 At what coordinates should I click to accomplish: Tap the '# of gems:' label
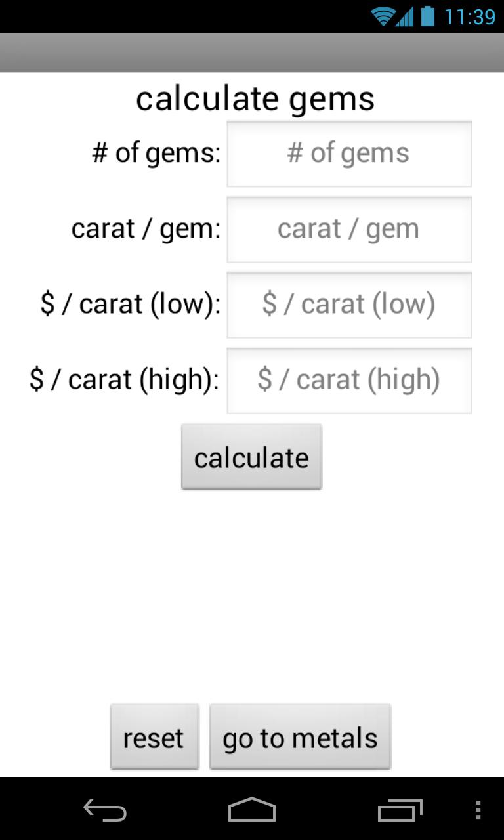click(x=156, y=154)
